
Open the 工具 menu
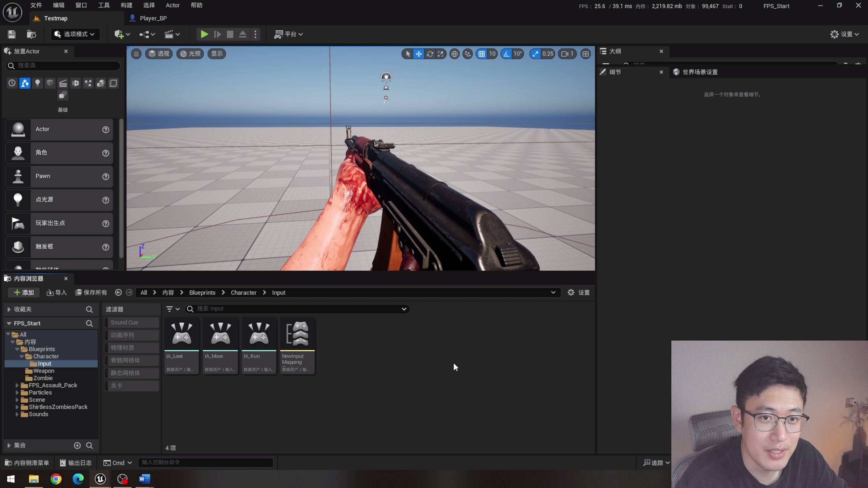pos(103,5)
